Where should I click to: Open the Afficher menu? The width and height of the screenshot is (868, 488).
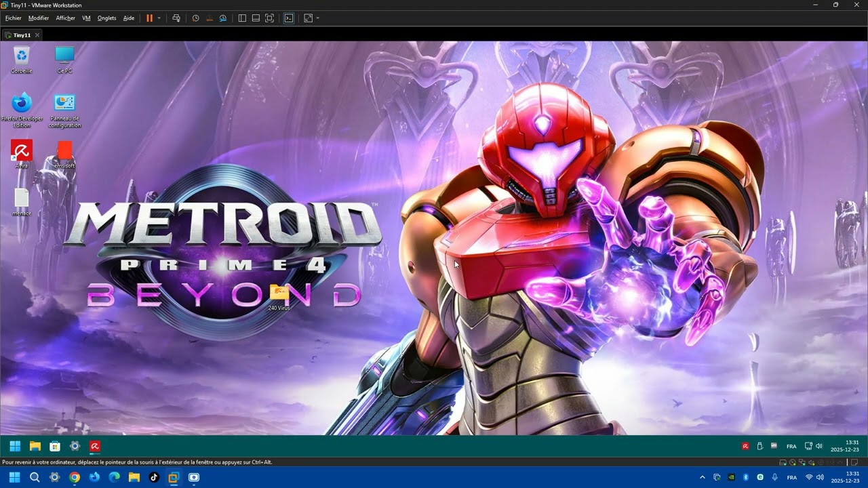click(x=65, y=18)
